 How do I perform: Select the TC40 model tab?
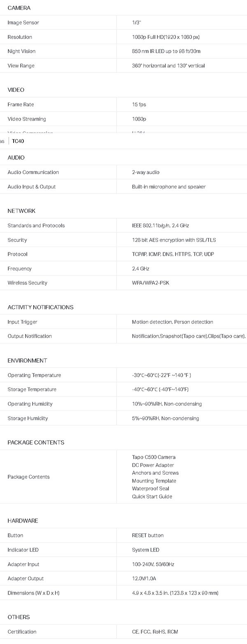point(19,141)
